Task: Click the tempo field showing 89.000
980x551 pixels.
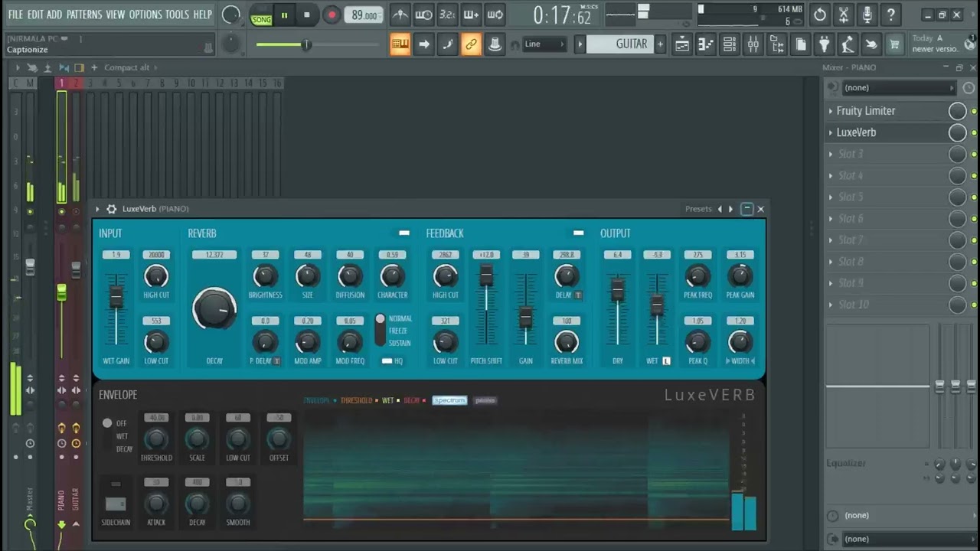Action: pos(365,15)
